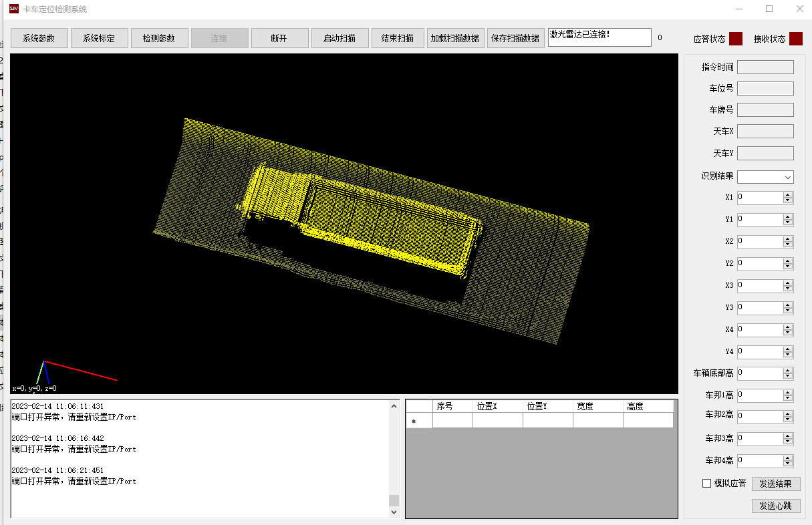
Task: Click the SJV application icon in title bar
Action: (x=13, y=9)
